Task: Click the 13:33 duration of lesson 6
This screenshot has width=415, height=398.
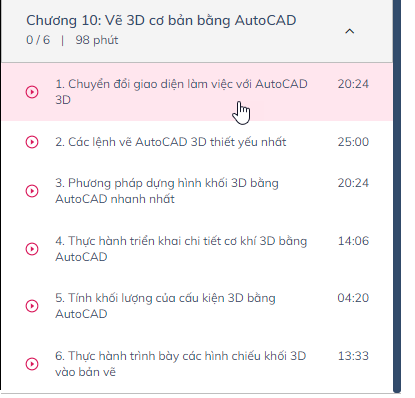Action: pyautogui.click(x=353, y=356)
